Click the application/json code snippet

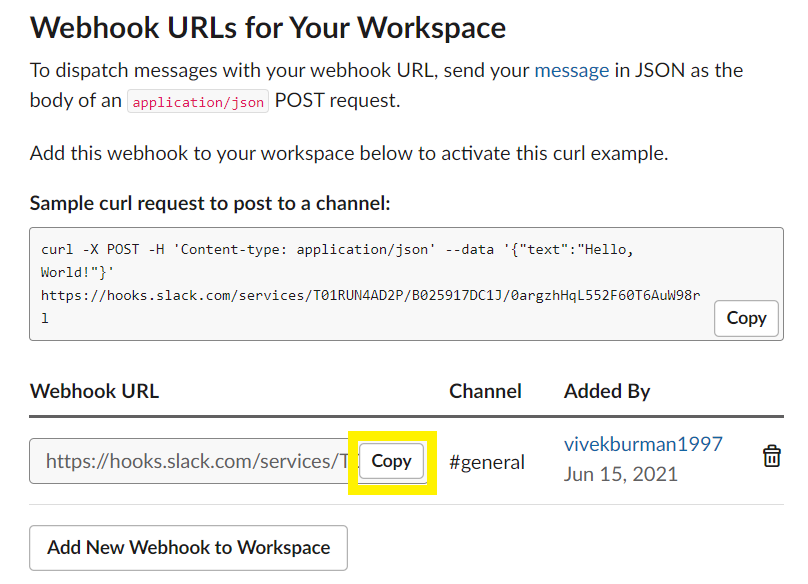click(x=198, y=102)
